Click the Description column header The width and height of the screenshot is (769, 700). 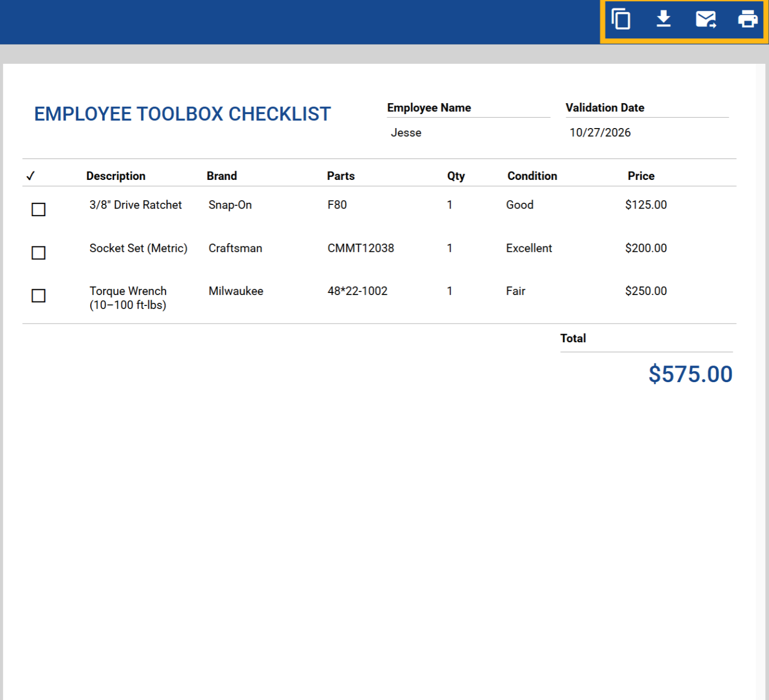[116, 176]
